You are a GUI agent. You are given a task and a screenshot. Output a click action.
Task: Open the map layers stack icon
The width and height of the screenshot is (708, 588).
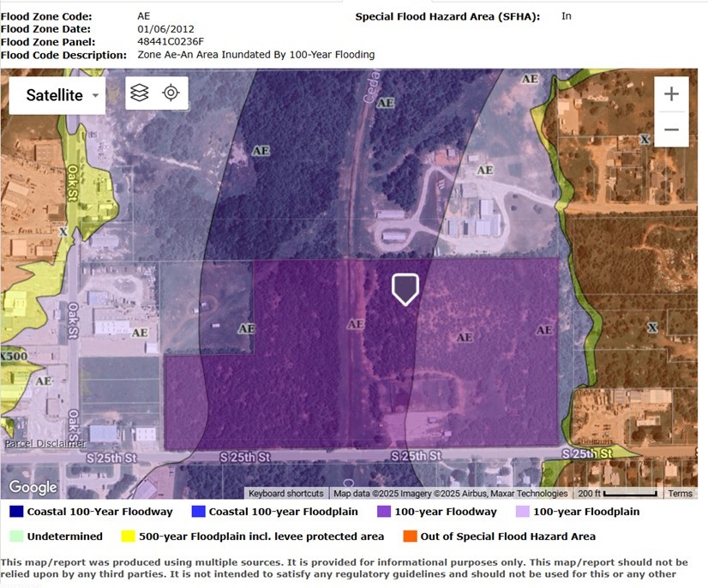point(140,93)
